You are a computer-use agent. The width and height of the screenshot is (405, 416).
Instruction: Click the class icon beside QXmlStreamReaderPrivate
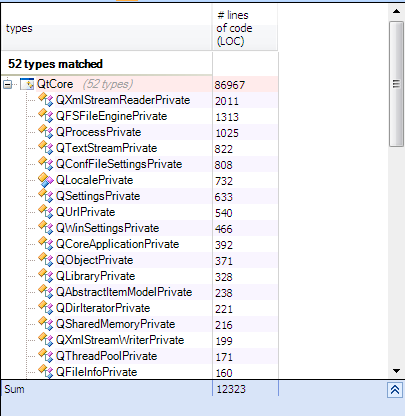[46, 99]
